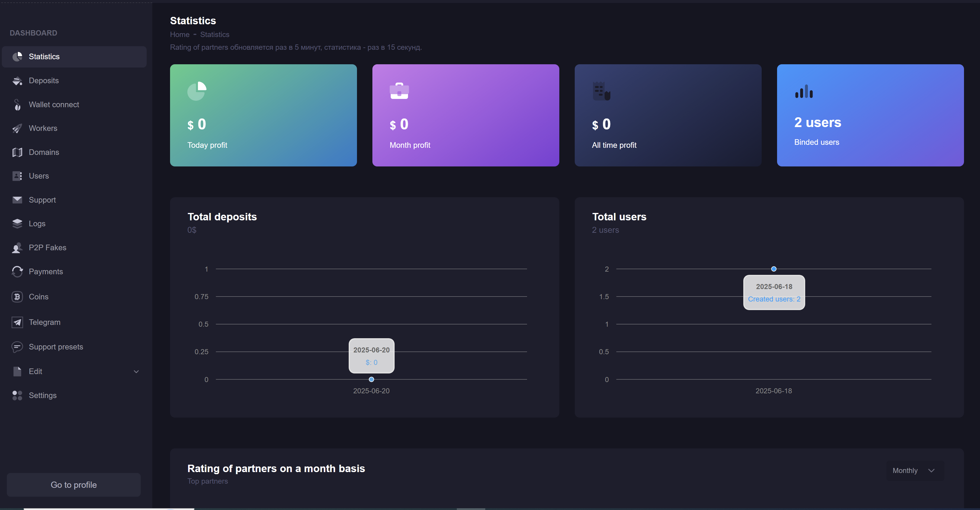
Task: Click the Coins bitcoin icon
Action: click(x=17, y=297)
